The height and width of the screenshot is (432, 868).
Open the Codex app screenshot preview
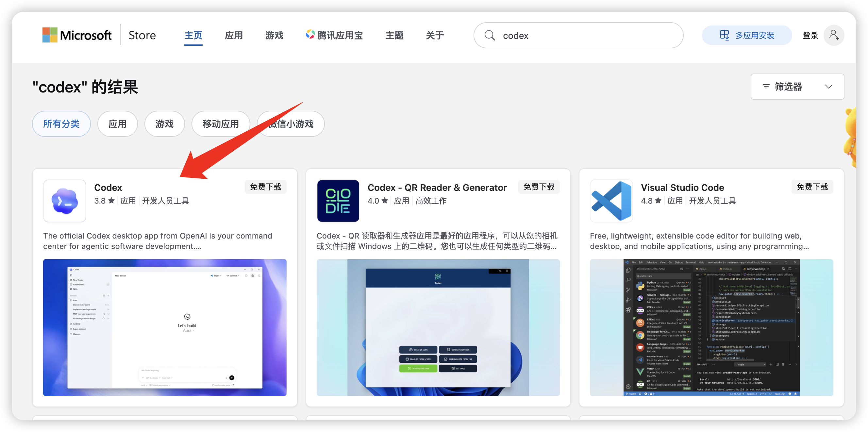[x=165, y=327]
